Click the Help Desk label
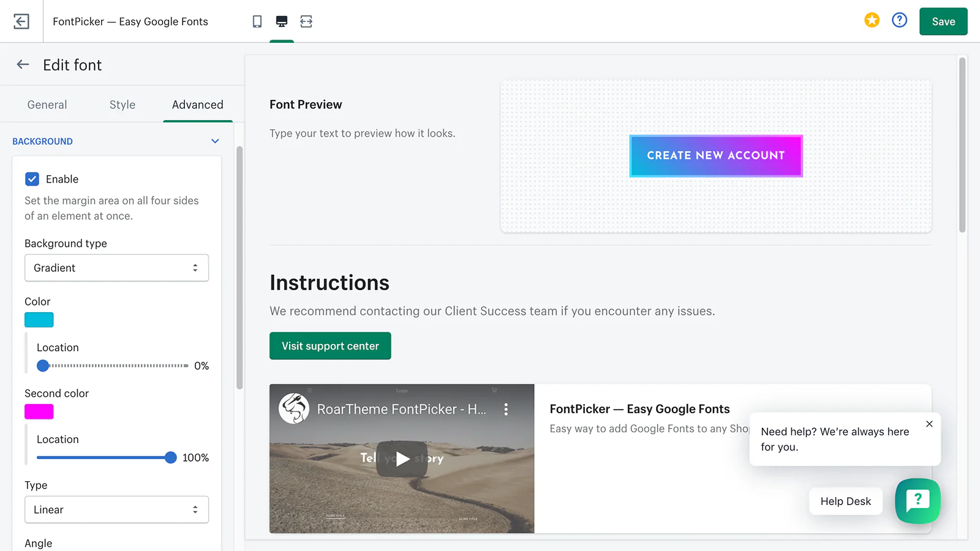This screenshot has height=551, width=980. click(845, 501)
